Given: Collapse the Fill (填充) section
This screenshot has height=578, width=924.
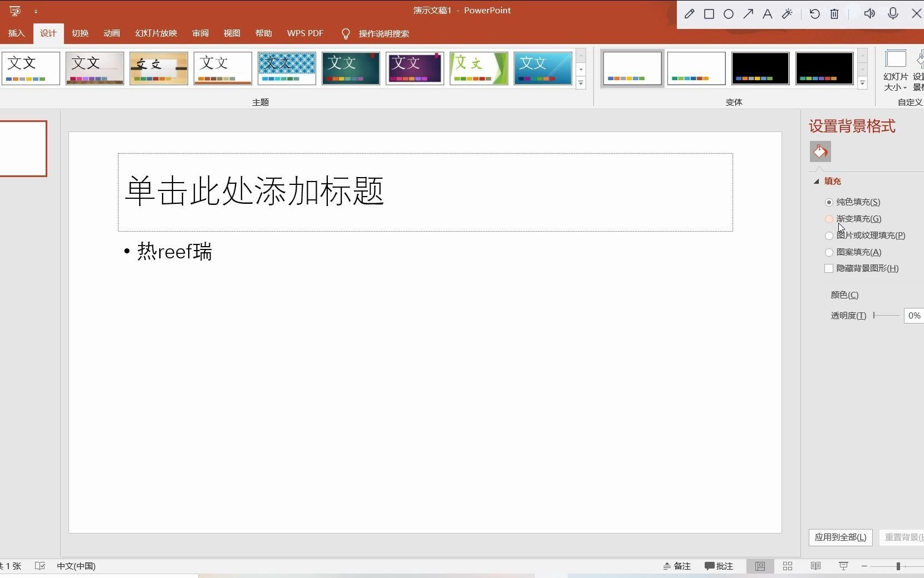Looking at the screenshot, I should (x=817, y=181).
